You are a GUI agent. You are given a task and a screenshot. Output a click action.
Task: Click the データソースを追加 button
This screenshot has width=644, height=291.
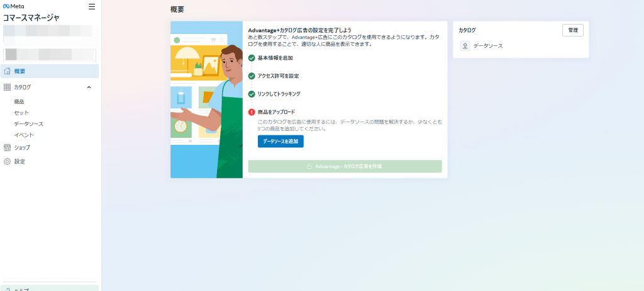point(280,141)
